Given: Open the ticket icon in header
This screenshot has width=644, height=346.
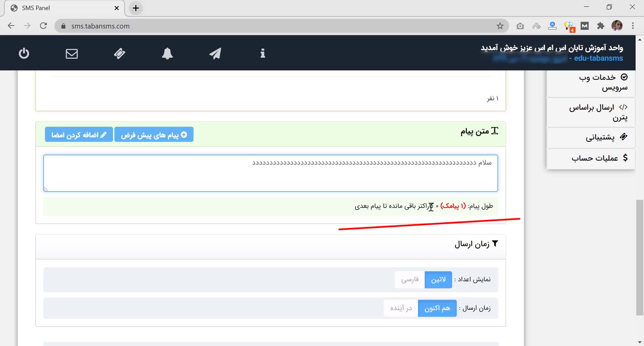Looking at the screenshot, I should 119,54.
